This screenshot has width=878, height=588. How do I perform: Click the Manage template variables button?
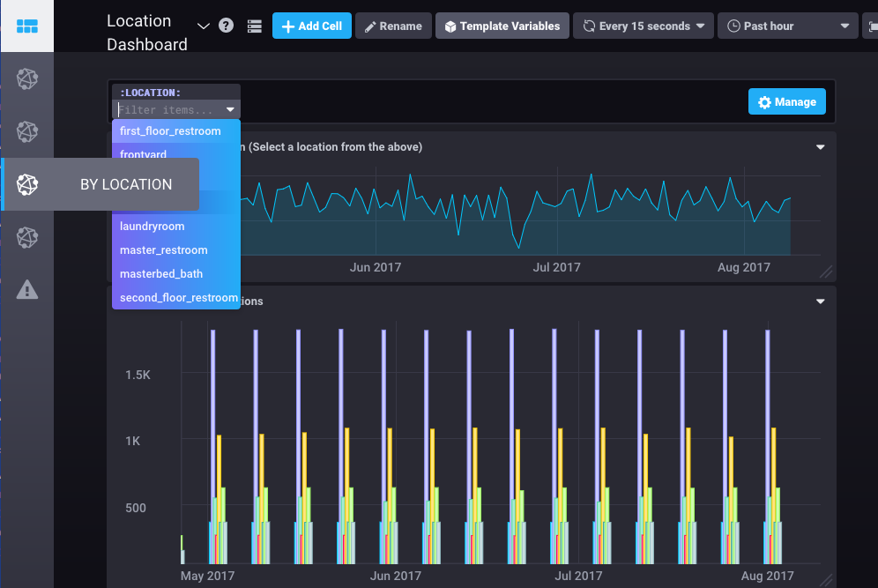click(786, 101)
